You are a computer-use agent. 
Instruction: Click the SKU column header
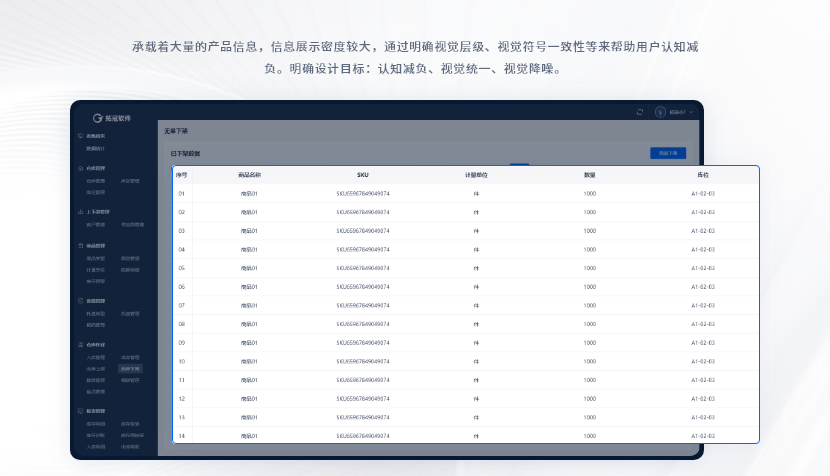[363, 175]
